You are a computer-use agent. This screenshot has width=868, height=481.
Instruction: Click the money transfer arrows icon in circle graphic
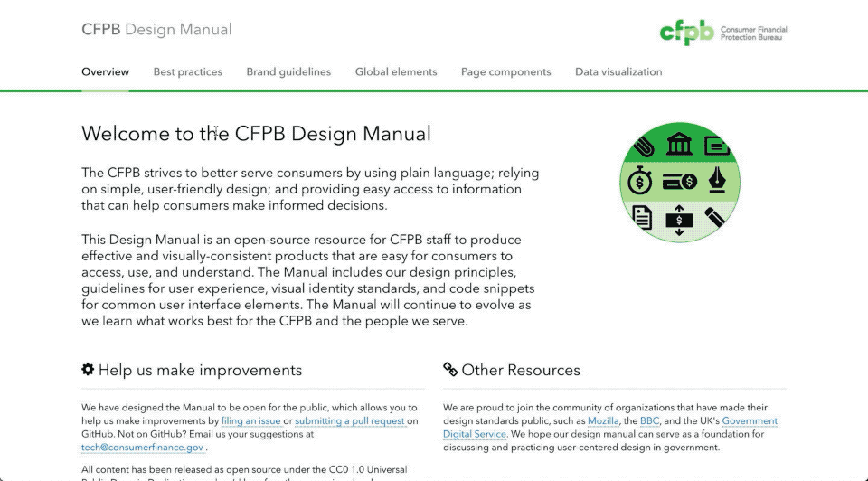679,221
